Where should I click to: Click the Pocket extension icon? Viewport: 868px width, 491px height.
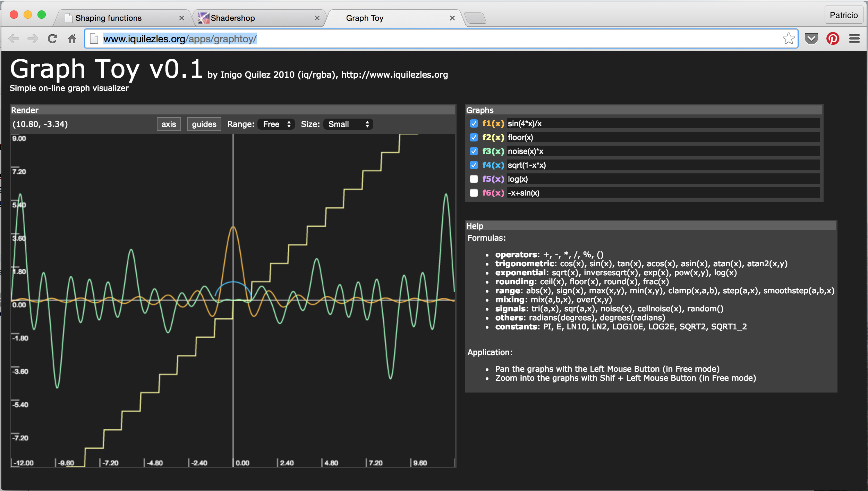811,38
